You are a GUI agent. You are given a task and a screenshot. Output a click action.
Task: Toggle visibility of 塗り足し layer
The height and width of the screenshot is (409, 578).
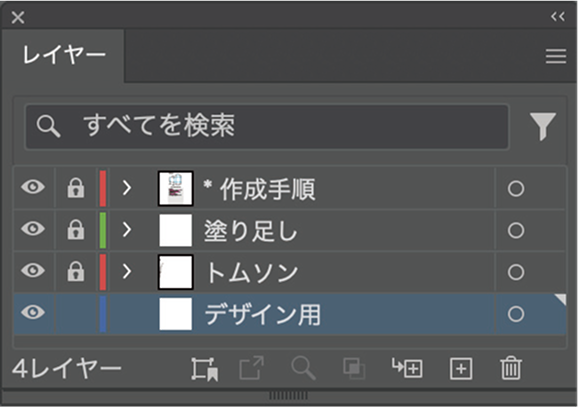(x=33, y=229)
